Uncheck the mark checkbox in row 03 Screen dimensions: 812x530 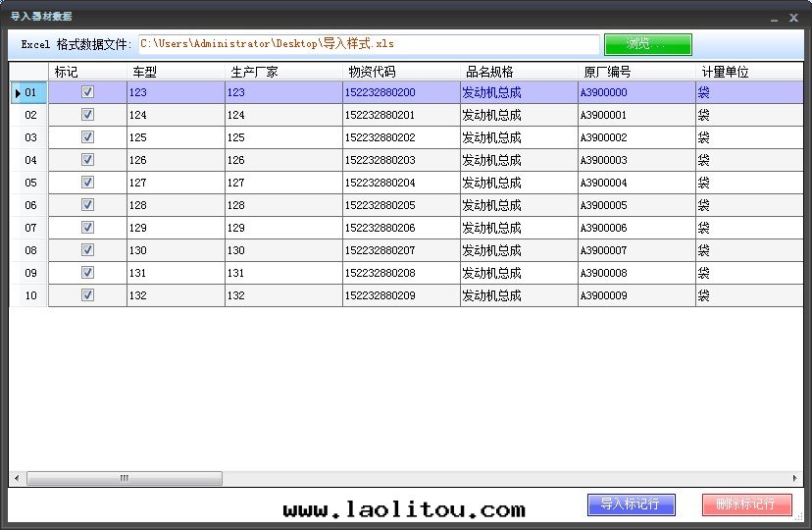coord(87,137)
